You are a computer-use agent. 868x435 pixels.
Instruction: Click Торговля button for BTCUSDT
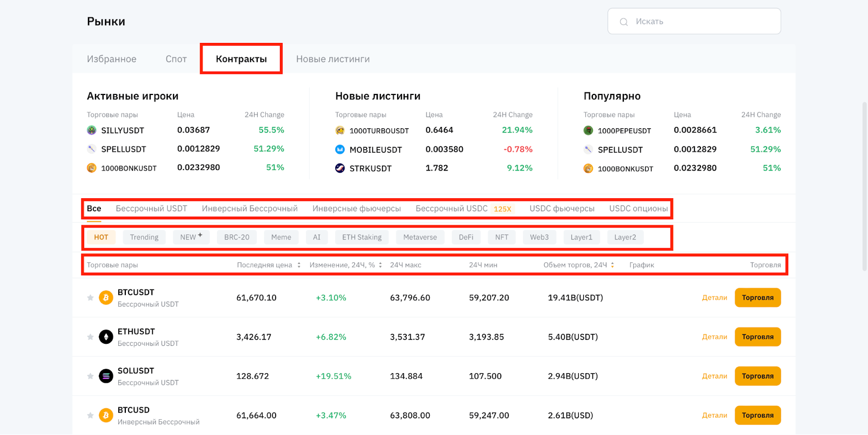(x=758, y=298)
